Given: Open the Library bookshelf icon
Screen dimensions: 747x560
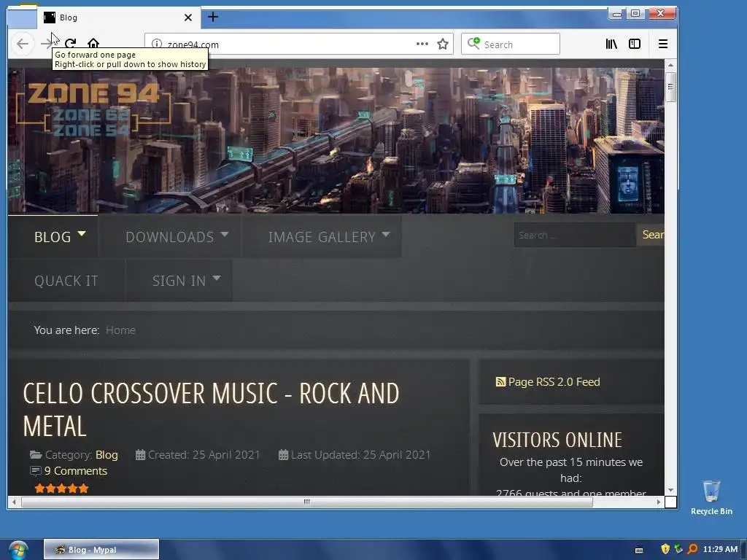Looking at the screenshot, I should [x=611, y=44].
